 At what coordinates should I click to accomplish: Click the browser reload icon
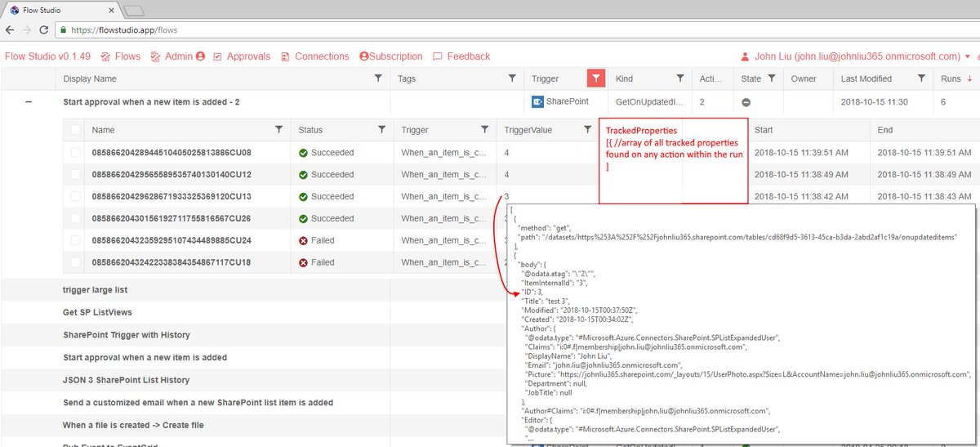pyautogui.click(x=46, y=30)
